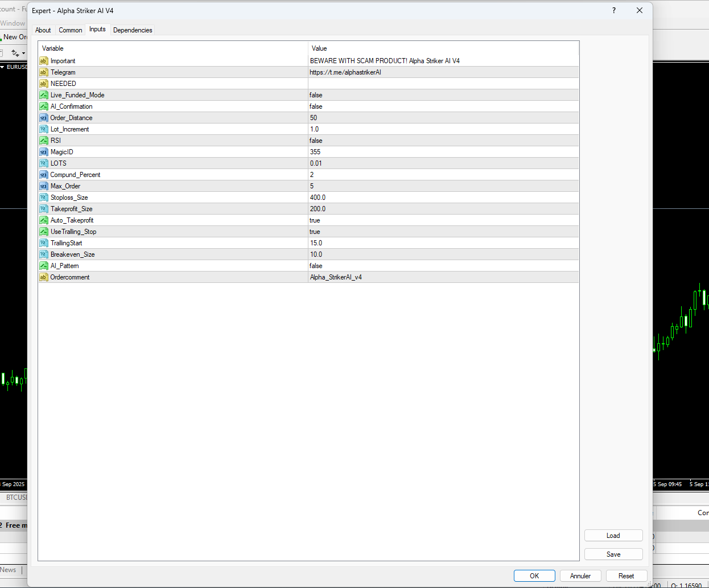Click the integer type icon beside Order_Distance
The image size is (709, 588).
[x=43, y=118]
